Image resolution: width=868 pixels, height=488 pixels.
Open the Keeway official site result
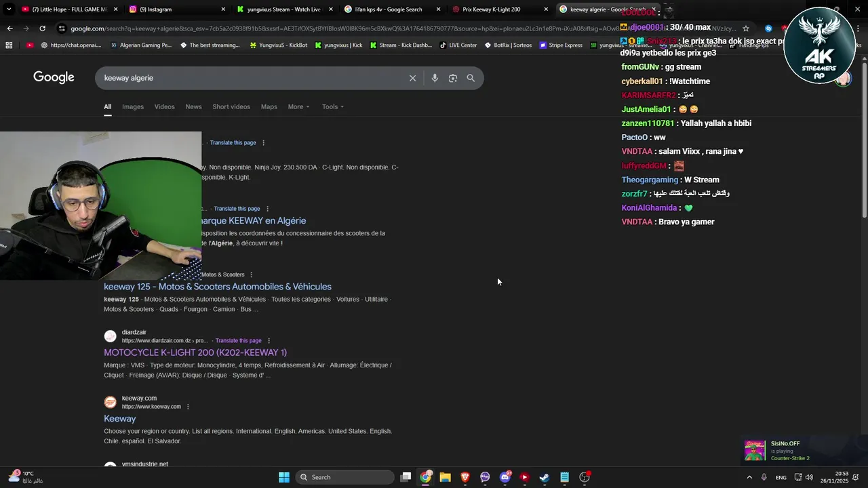click(x=120, y=419)
